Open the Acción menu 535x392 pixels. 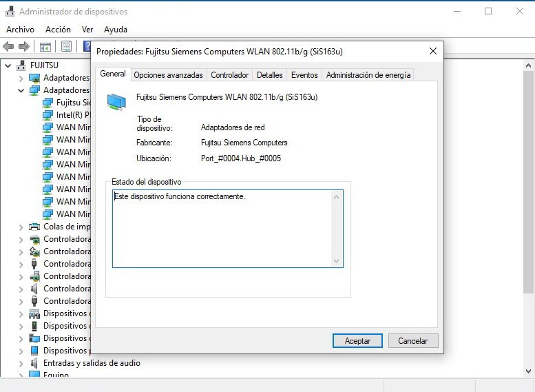point(58,30)
